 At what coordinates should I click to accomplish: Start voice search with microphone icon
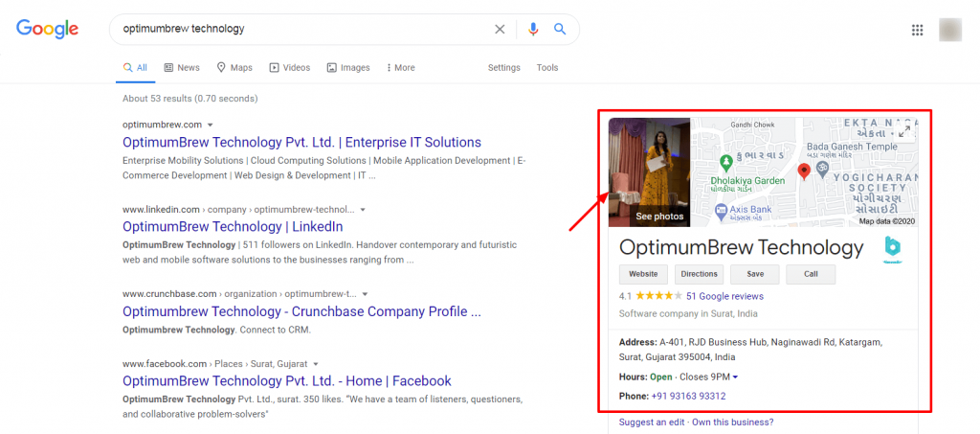(x=532, y=30)
